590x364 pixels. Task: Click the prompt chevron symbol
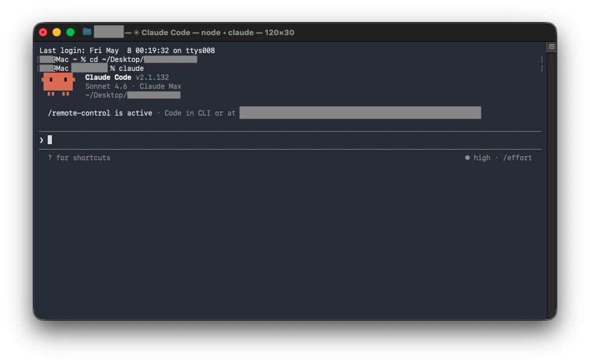coord(41,140)
